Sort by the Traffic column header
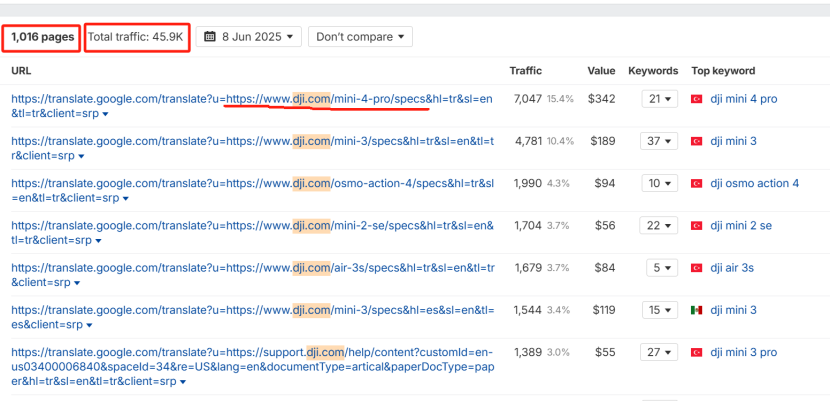The image size is (831, 402). pos(526,71)
